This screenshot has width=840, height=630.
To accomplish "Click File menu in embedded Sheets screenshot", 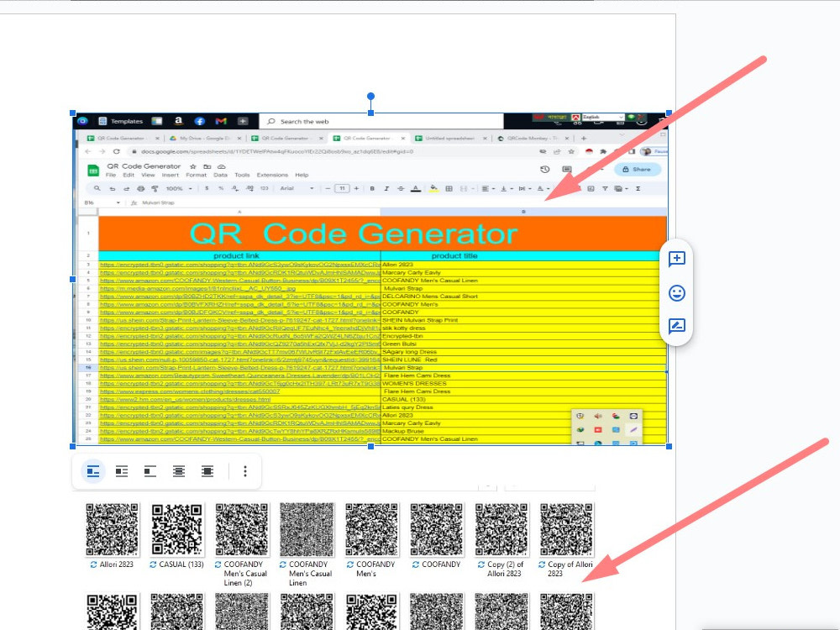I will pos(111,176).
